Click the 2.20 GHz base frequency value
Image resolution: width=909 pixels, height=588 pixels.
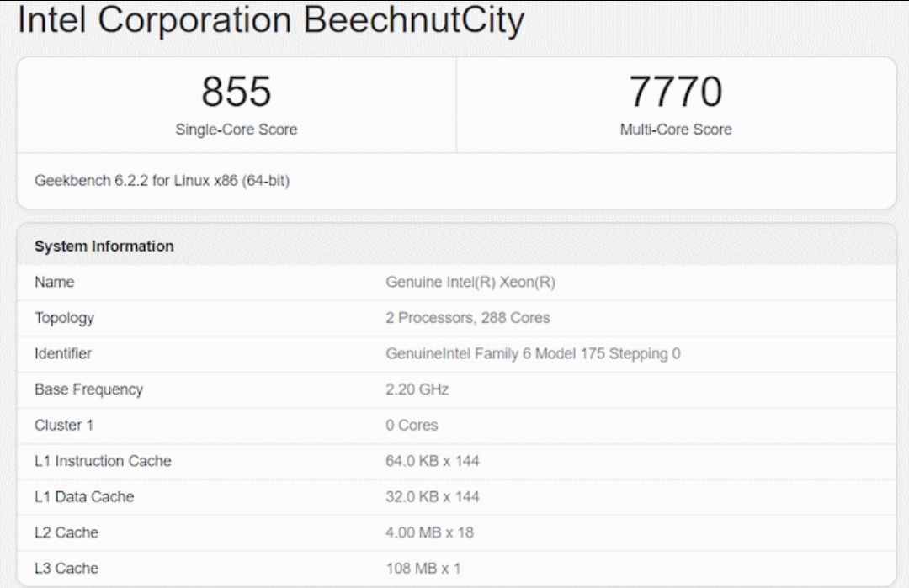pos(417,389)
